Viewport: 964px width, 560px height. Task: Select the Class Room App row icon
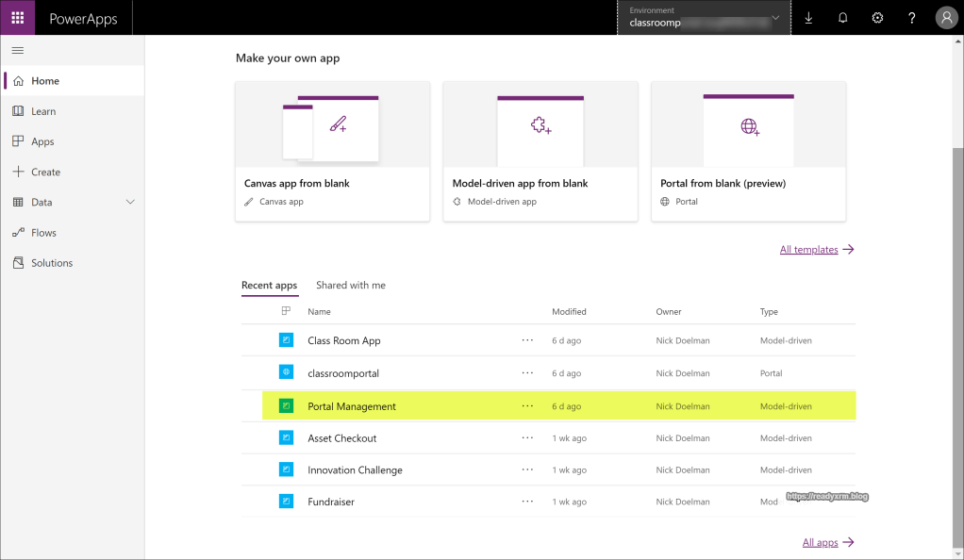[x=286, y=339]
